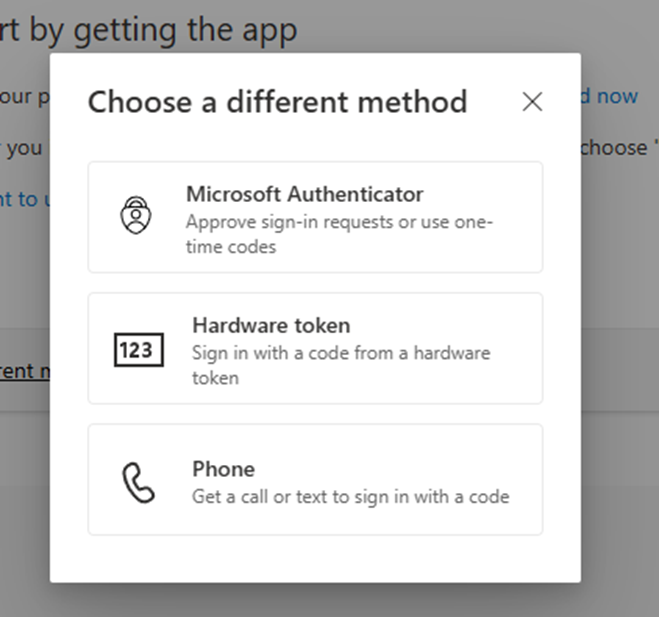Click the Phone handset icon
Screen dimensions: 659x617
coord(138,481)
